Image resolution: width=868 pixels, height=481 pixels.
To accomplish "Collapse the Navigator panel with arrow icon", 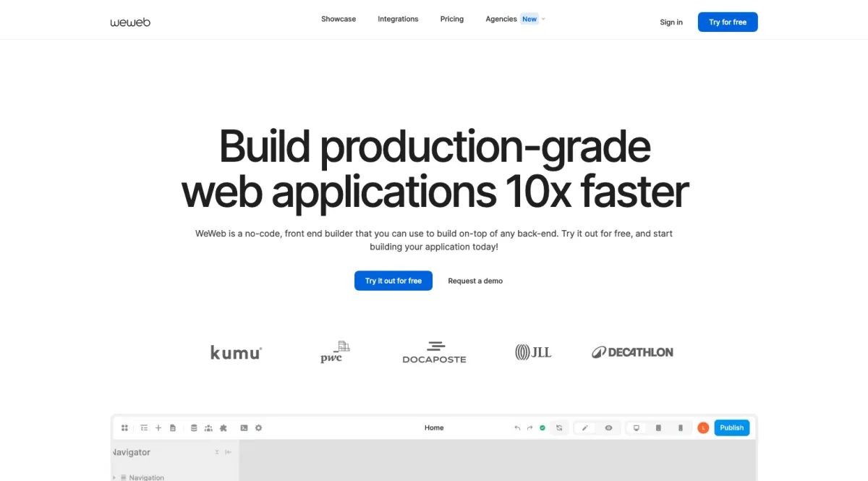I will pyautogui.click(x=229, y=452).
